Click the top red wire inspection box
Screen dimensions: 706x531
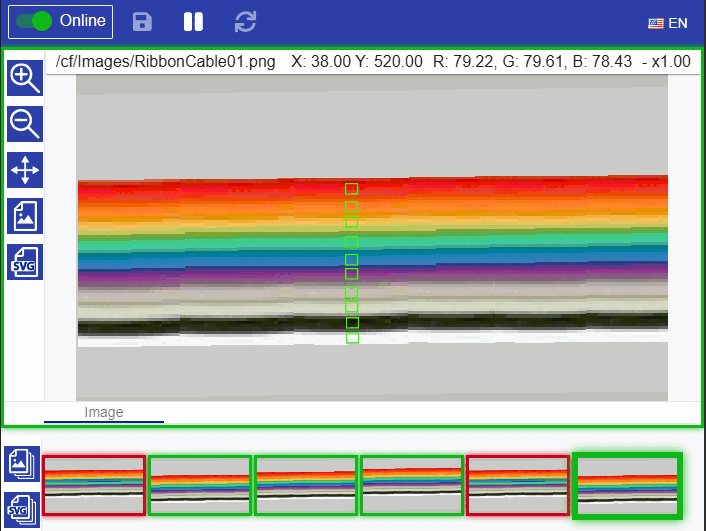(x=352, y=189)
